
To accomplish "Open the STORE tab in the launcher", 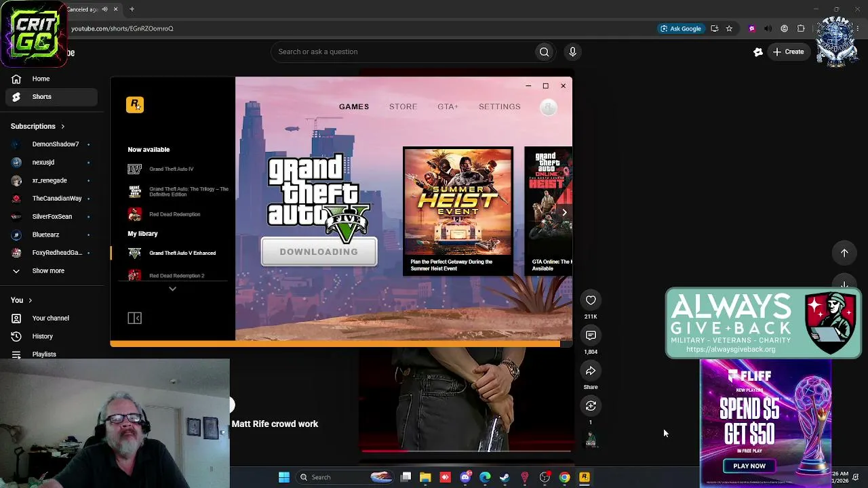I will [403, 106].
